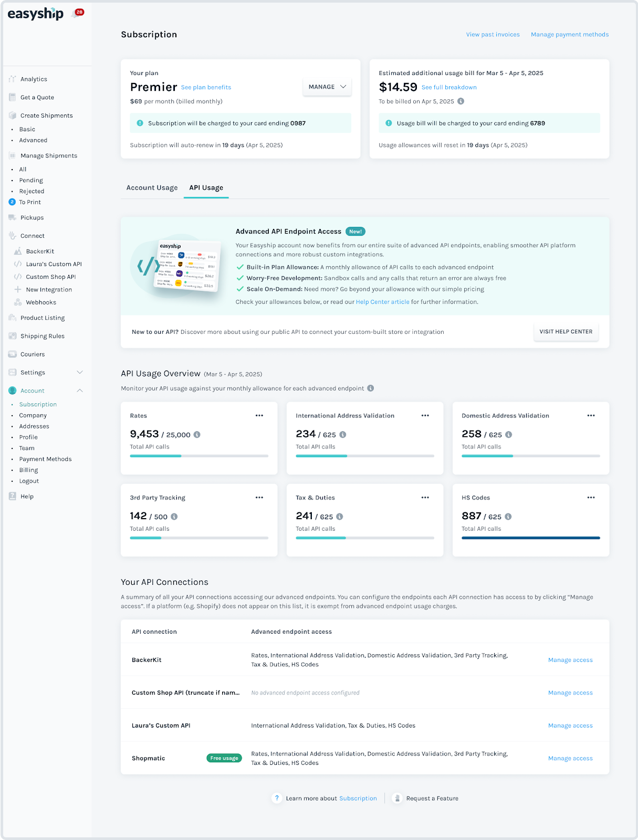
Task: Click the Free usage badge on Shopmatic
Action: [224, 758]
